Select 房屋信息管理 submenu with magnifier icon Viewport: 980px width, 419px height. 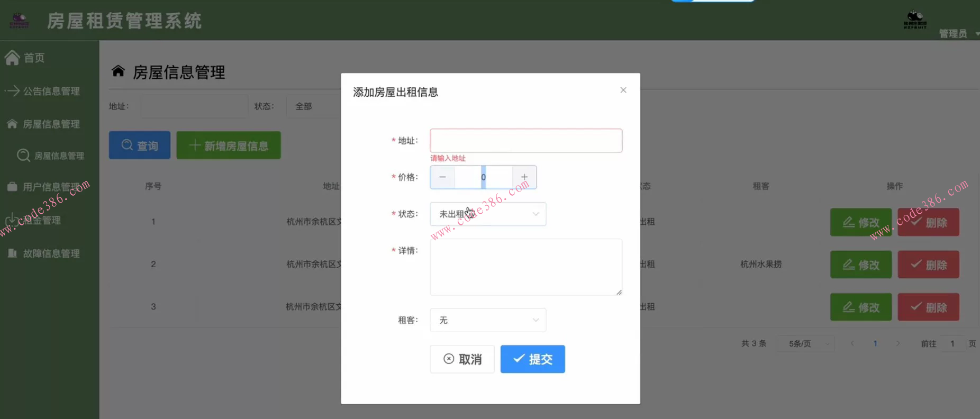point(59,156)
